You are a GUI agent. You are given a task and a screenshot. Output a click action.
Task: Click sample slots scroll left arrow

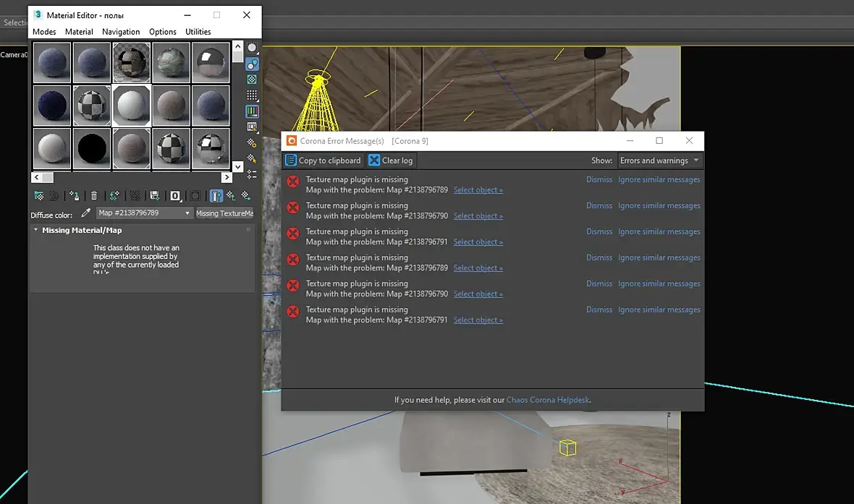coord(36,177)
